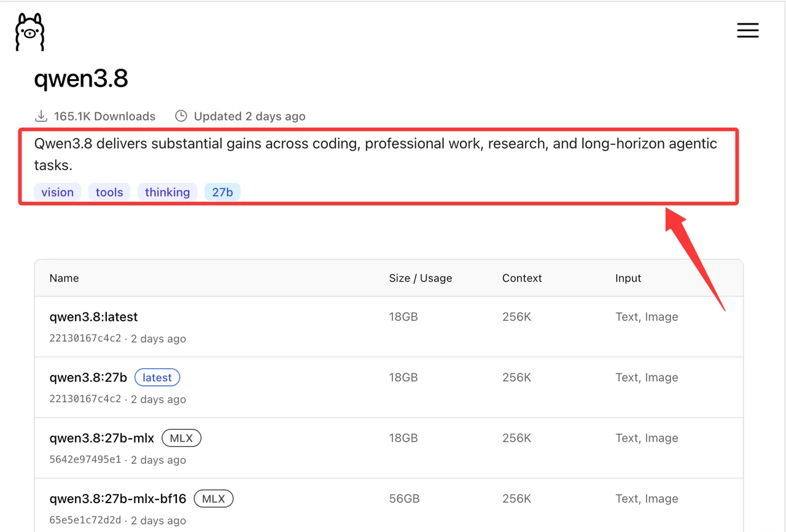Viewport: 786px width, 532px height.
Task: Select the tools capability tag
Action: pos(109,192)
